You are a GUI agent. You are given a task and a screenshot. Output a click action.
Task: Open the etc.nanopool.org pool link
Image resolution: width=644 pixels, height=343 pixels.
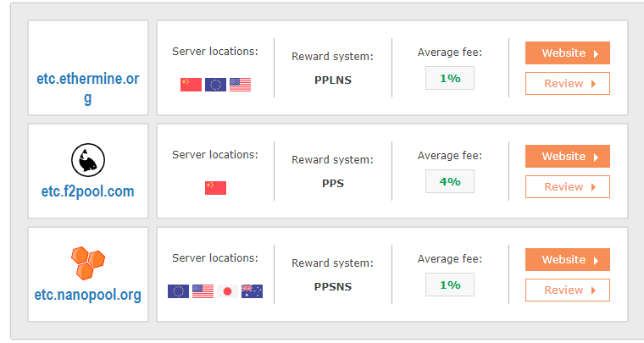point(88,295)
